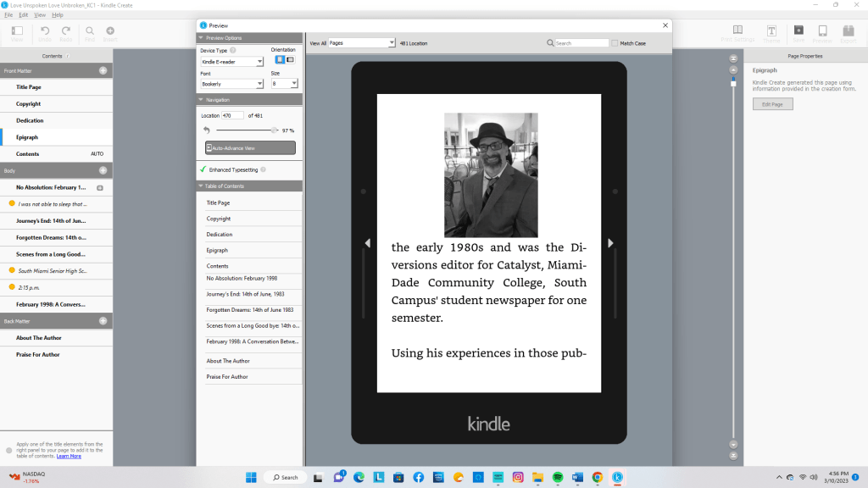The width and height of the screenshot is (868, 488).
Task: Click the previous page arrow on Kindle preview
Action: [x=367, y=243]
